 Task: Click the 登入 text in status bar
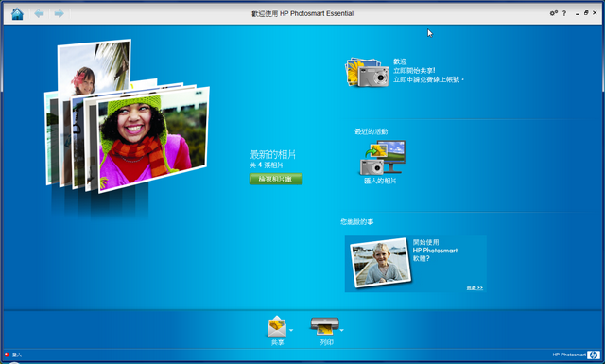[x=17, y=355]
